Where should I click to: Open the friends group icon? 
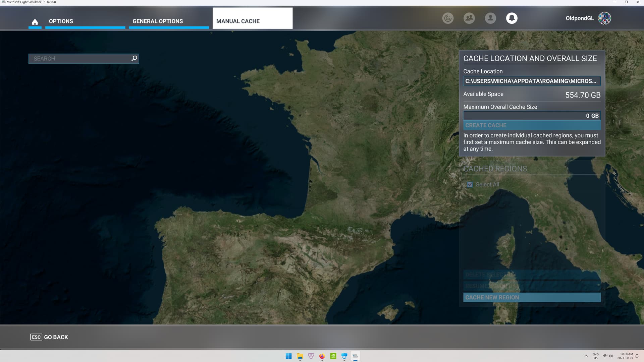point(469,18)
